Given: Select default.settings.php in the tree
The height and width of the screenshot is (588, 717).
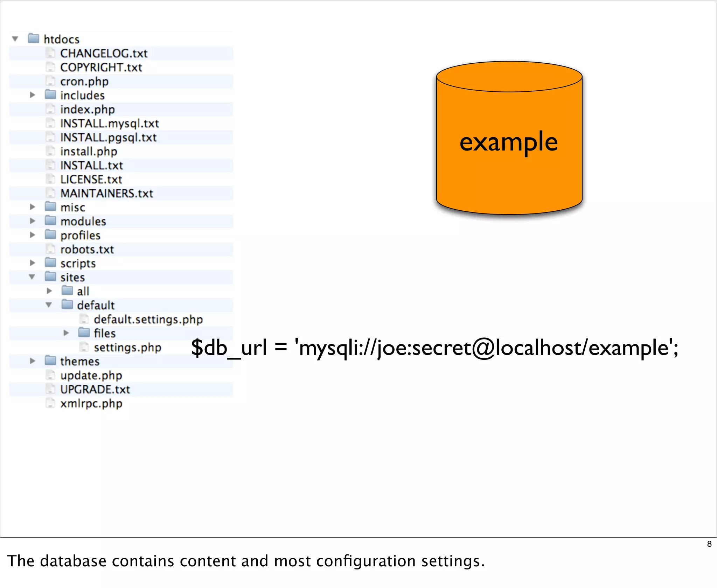Looking at the screenshot, I should pyautogui.click(x=148, y=319).
